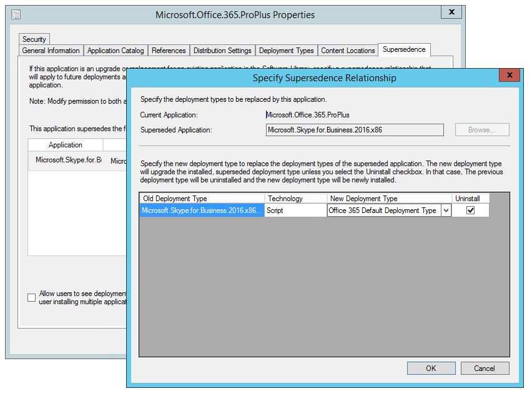
Task: Select the References tab
Action: [x=169, y=51]
